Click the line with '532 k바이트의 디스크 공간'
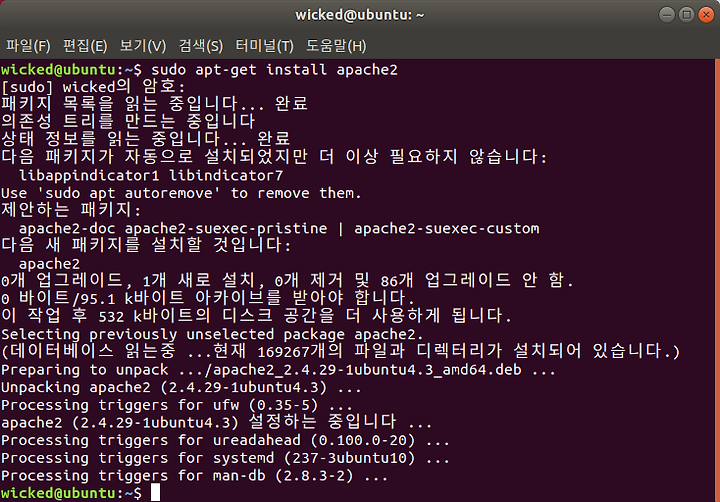Image resolution: width=720 pixels, height=502 pixels. point(257,316)
